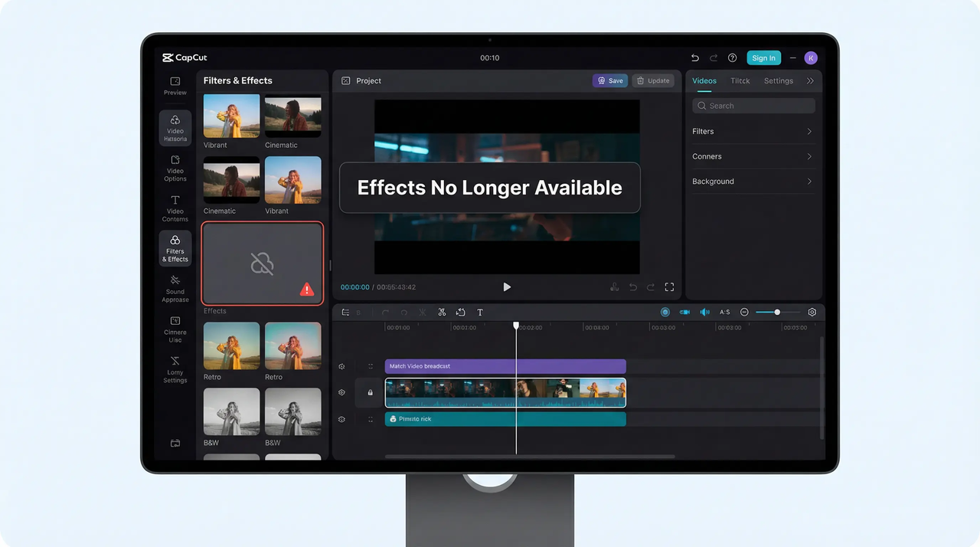Switch to the Tiltck tab
Screen dimensions: 980x547
pyautogui.click(x=740, y=80)
